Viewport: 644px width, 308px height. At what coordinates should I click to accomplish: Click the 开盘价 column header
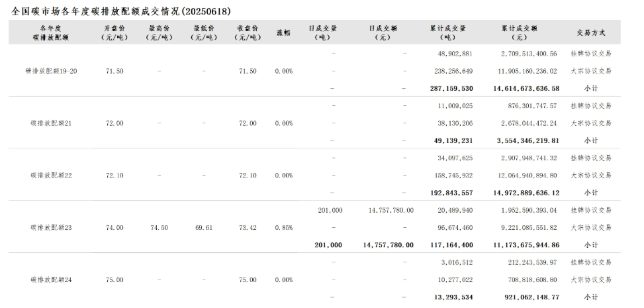pyautogui.click(x=115, y=32)
